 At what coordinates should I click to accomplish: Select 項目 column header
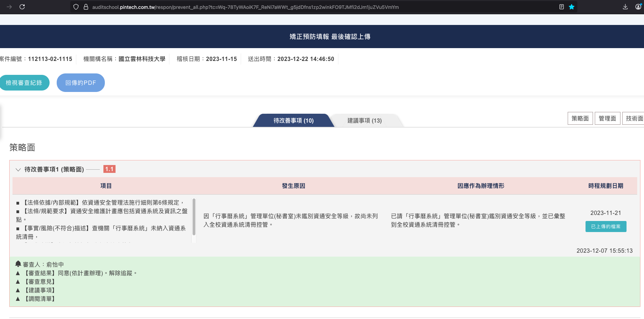tap(106, 186)
